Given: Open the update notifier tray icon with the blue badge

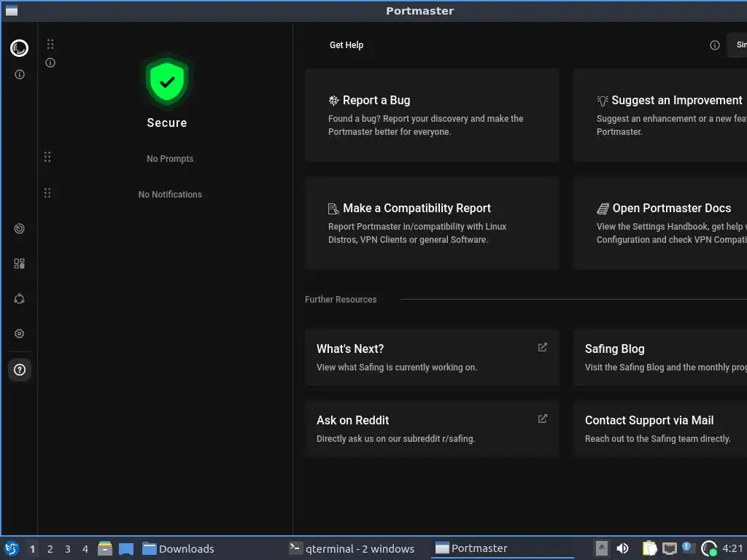Looking at the screenshot, I should tap(689, 548).
